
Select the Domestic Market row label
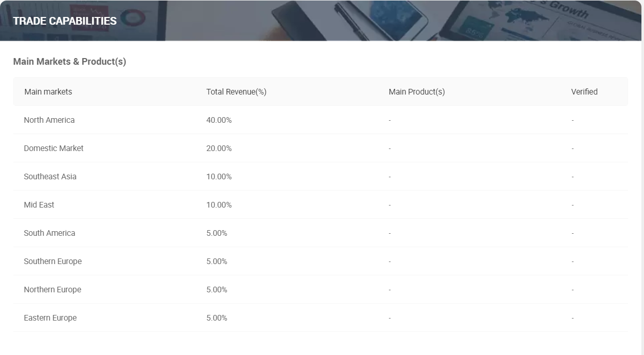pos(53,148)
